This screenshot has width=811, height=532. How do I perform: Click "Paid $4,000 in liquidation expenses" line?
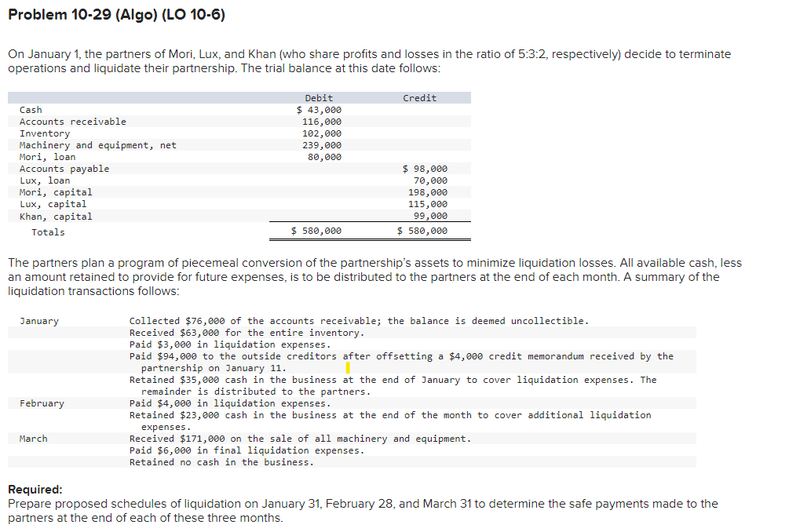coord(230,403)
